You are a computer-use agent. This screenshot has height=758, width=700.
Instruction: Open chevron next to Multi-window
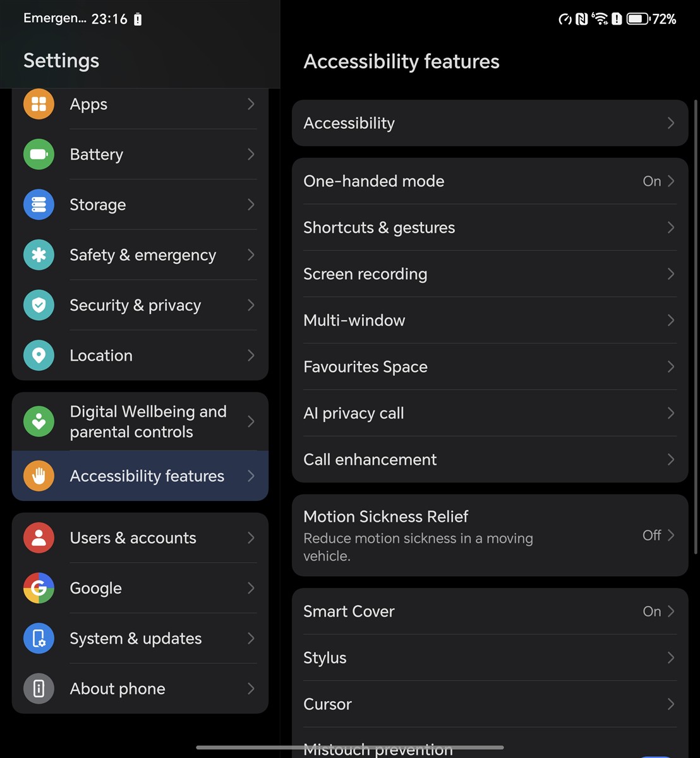(671, 320)
